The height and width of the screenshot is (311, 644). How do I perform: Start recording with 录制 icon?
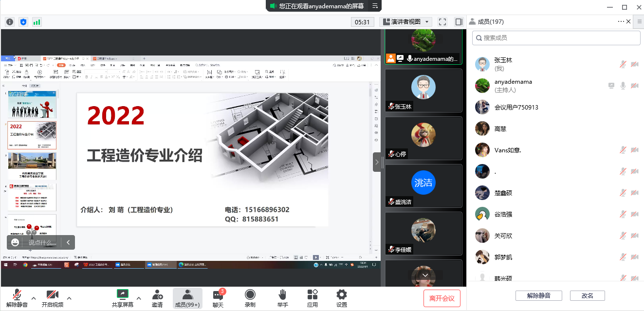250,298
